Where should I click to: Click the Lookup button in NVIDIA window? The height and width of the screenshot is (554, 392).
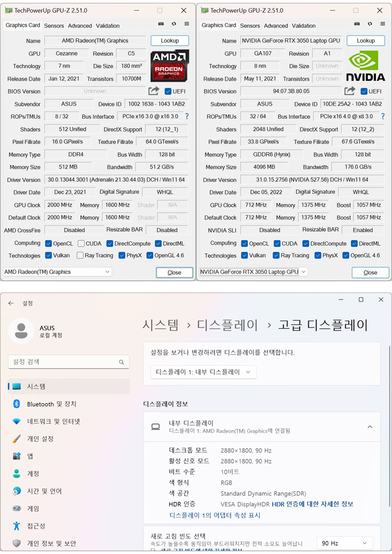pos(366,41)
